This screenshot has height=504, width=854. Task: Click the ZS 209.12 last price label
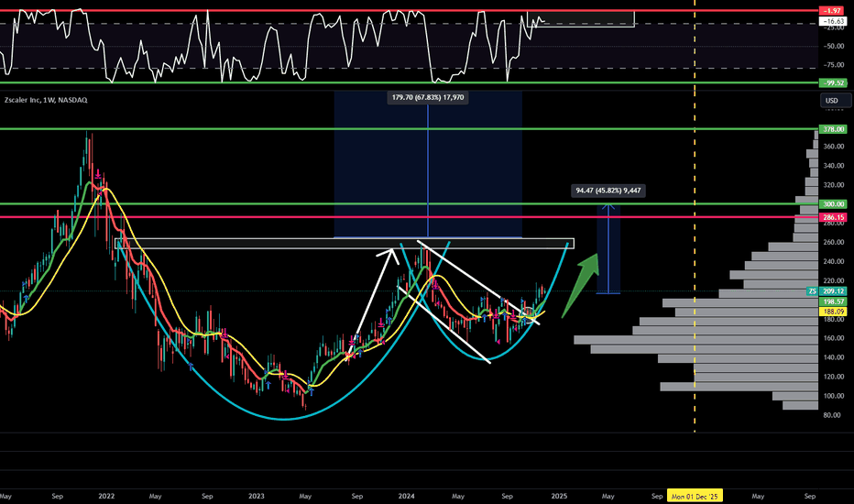tap(827, 291)
